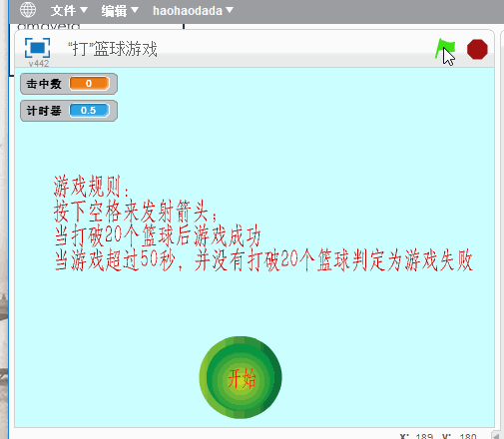Click the 击中数 variable monitor

69,84
